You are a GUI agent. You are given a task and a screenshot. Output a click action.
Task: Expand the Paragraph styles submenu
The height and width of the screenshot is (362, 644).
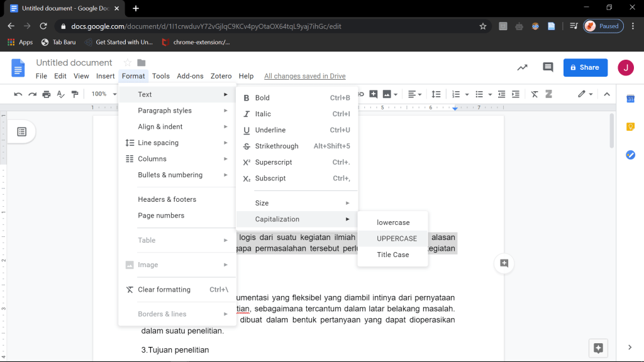click(x=165, y=111)
